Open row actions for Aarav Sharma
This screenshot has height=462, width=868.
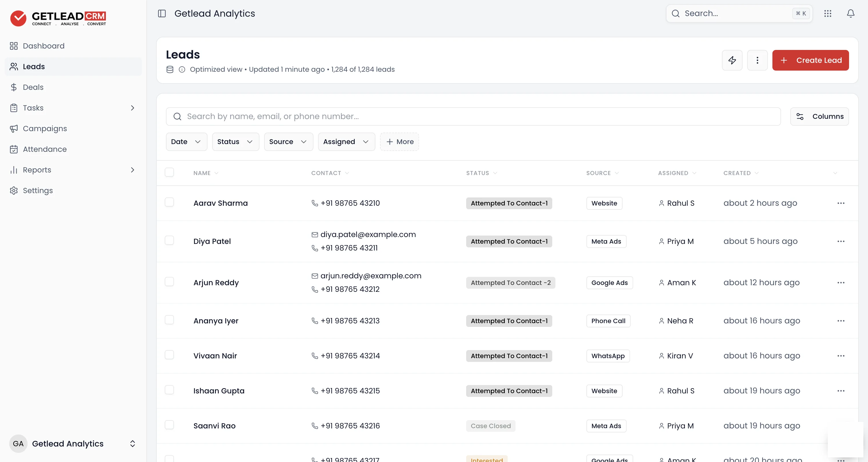(x=841, y=203)
